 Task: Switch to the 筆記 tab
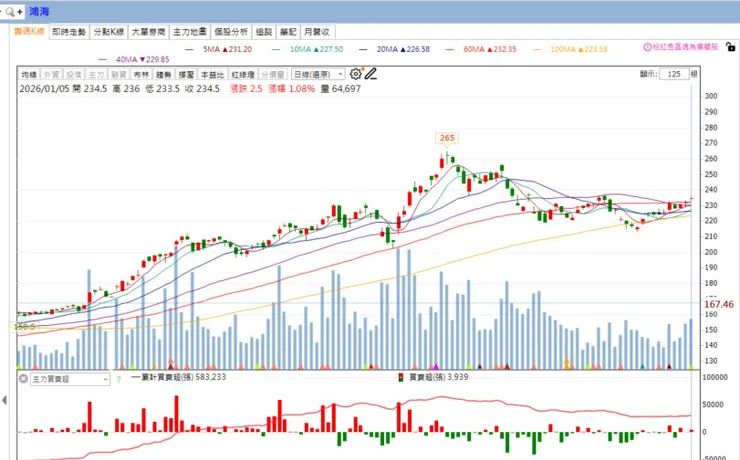(288, 32)
